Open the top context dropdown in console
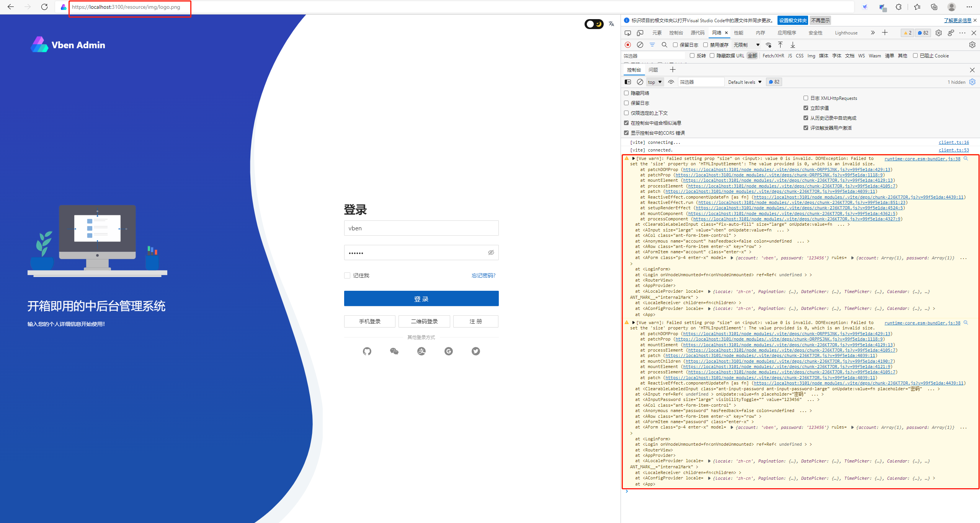The image size is (980, 523). [x=655, y=82]
